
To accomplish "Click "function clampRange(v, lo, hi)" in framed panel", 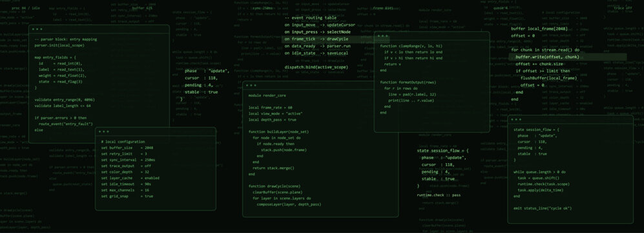I will pyautogui.click(x=411, y=46).
